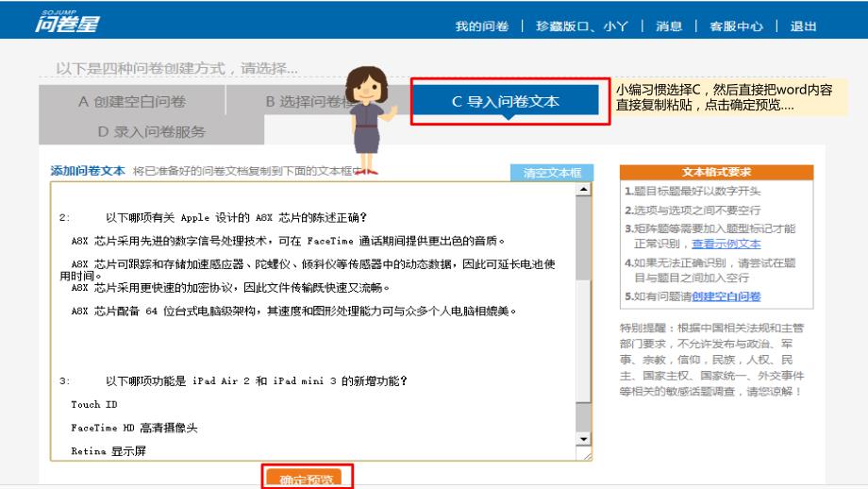Select tab D 录入问卷服务
868x489 pixels.
[151, 131]
